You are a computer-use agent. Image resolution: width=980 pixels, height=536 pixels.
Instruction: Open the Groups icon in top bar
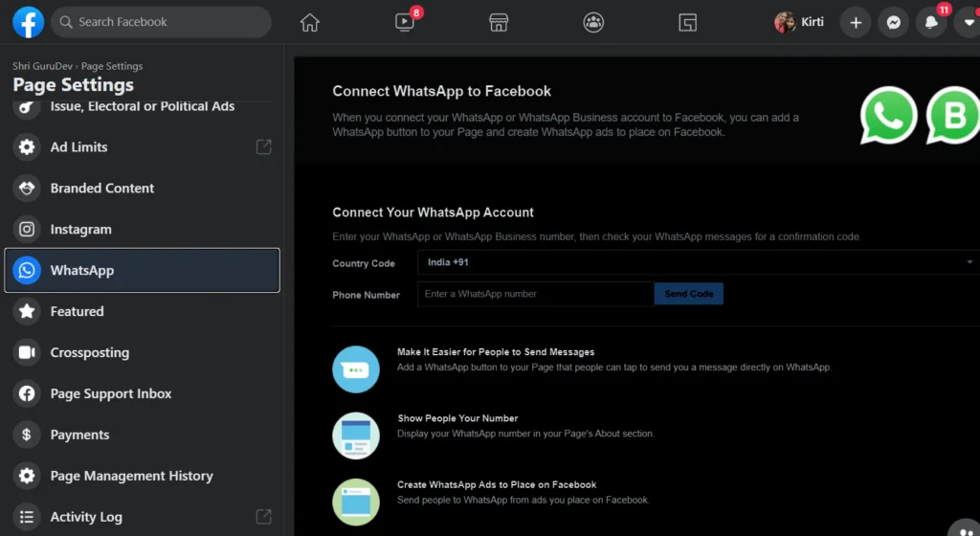(593, 22)
